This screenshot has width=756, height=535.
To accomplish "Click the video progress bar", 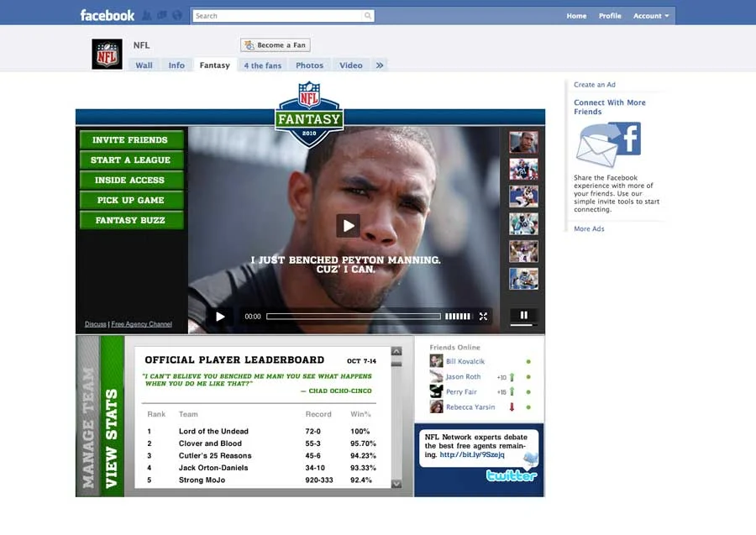I will [x=354, y=316].
